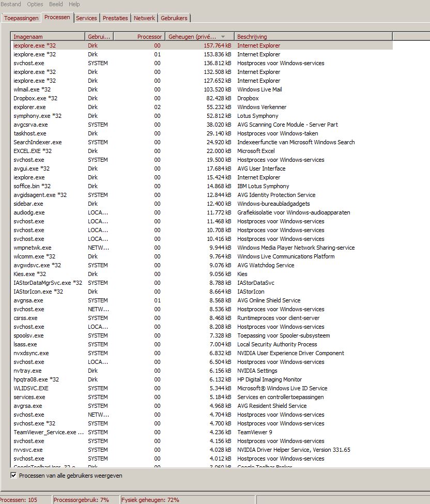
Task: Select the explorer.exe process
Action: pyautogui.click(x=202, y=107)
